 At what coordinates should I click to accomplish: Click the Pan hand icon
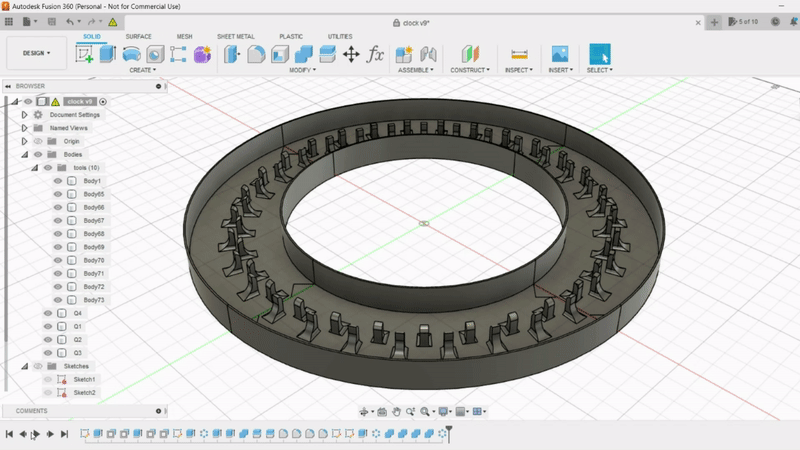click(x=396, y=411)
